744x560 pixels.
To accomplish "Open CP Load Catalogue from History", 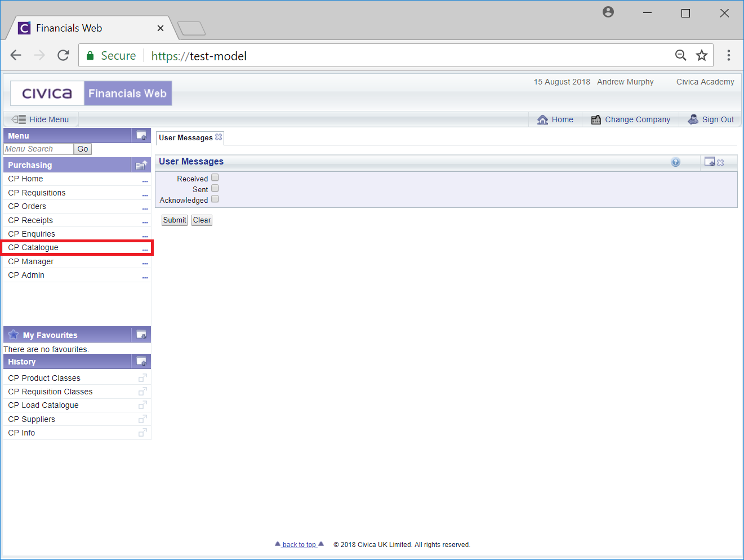I will click(x=43, y=405).
